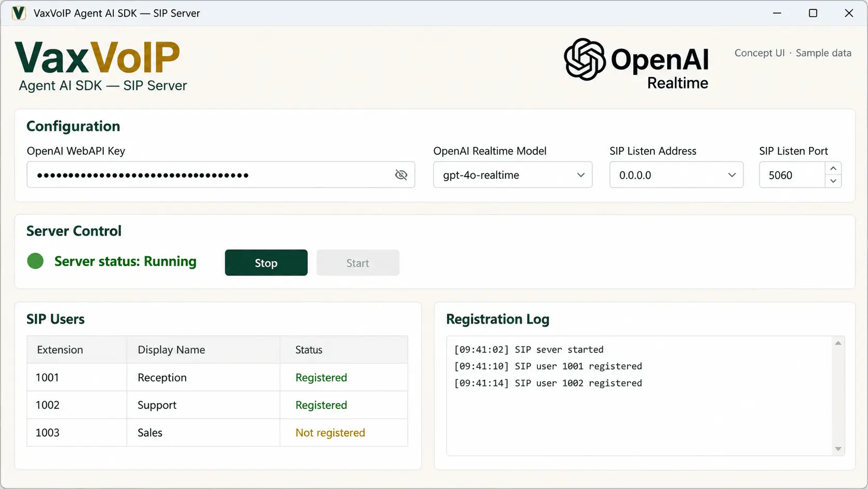The width and height of the screenshot is (868, 489).
Task: Click the Server status: Running text
Action: tap(125, 261)
